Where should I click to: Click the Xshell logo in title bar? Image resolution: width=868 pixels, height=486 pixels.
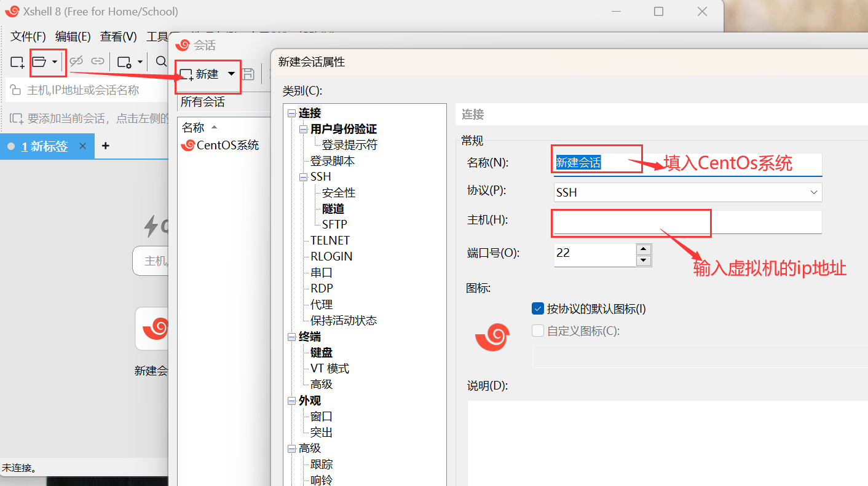(12, 11)
